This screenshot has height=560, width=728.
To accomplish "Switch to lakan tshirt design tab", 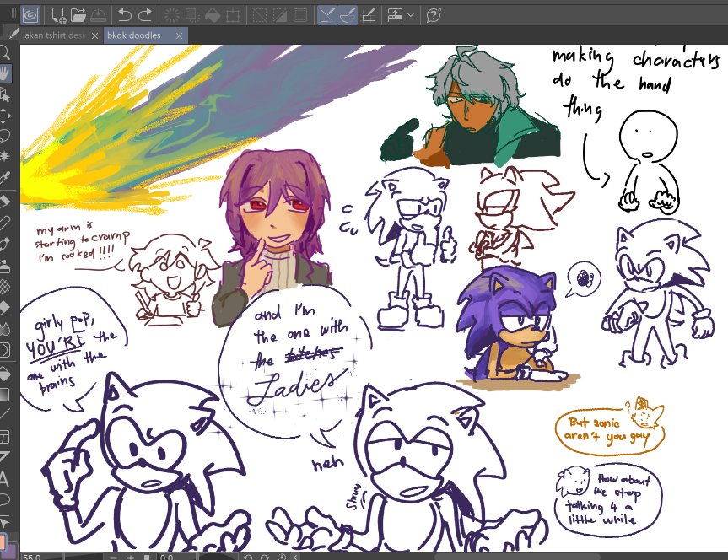I will pos(55,35).
